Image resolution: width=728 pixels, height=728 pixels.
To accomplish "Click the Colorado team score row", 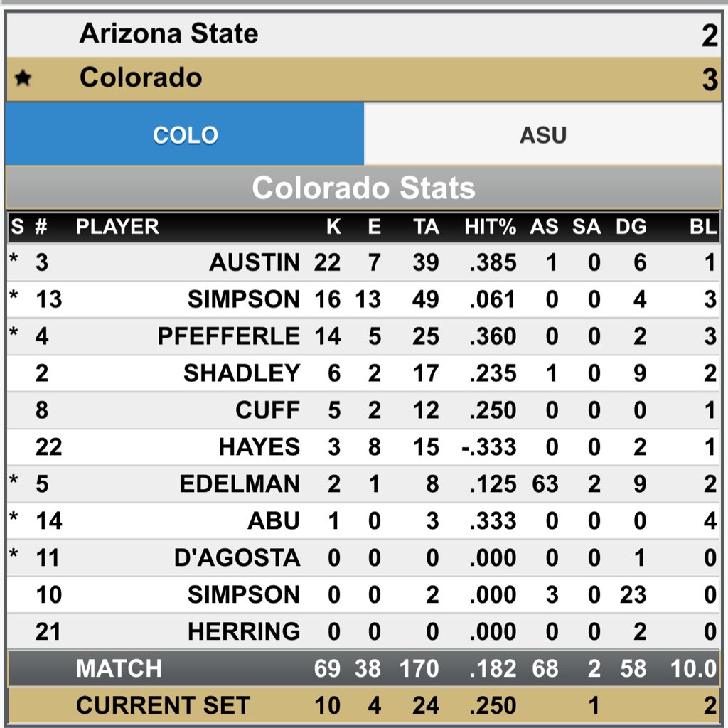I will (364, 79).
